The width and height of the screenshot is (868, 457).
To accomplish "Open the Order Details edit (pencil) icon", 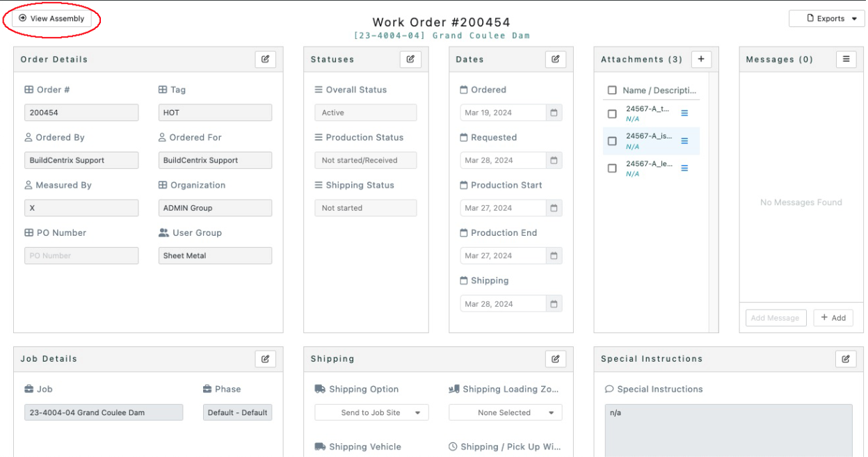I will 265,59.
